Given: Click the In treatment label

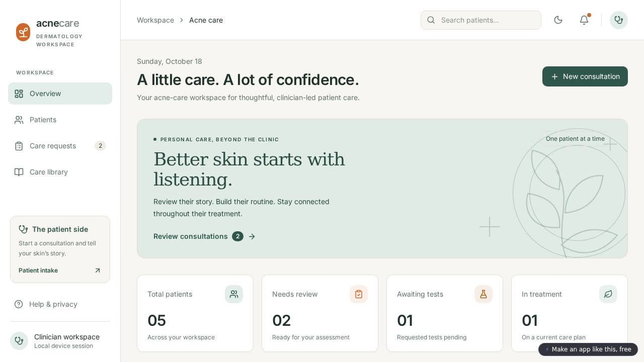Looking at the screenshot, I should 542,294.
